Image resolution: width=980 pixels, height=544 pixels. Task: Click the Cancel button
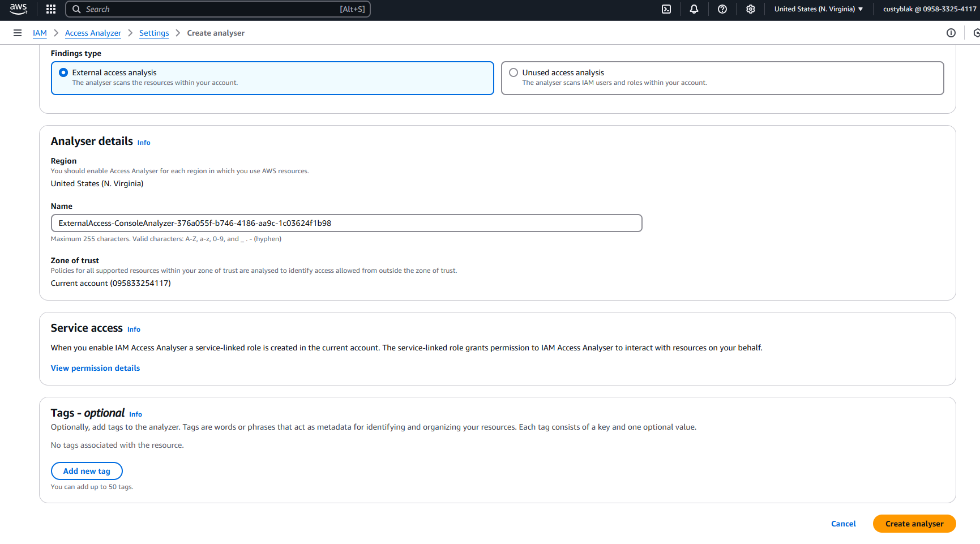pyautogui.click(x=843, y=524)
